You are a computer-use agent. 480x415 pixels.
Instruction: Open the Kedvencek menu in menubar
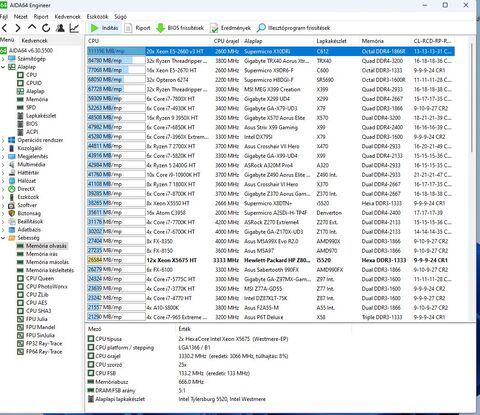click(68, 17)
